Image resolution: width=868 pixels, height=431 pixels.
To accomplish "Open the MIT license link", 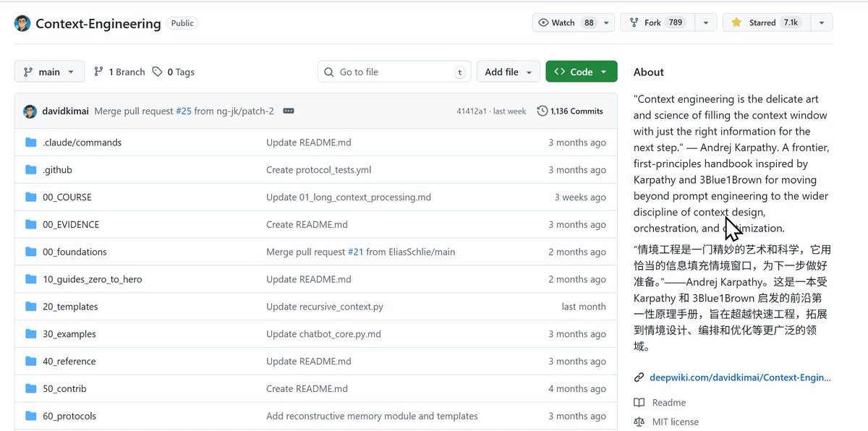I will click(676, 422).
